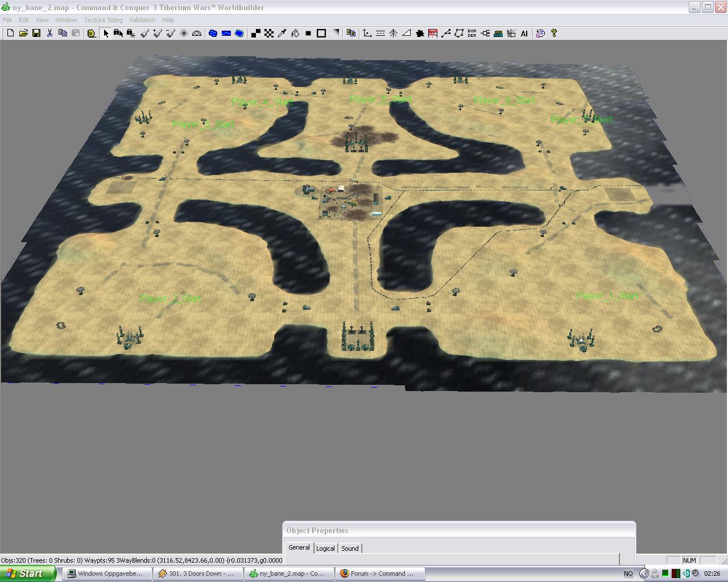Select the dashed lines road tool
Screen dimensions: 728x582
(380, 34)
